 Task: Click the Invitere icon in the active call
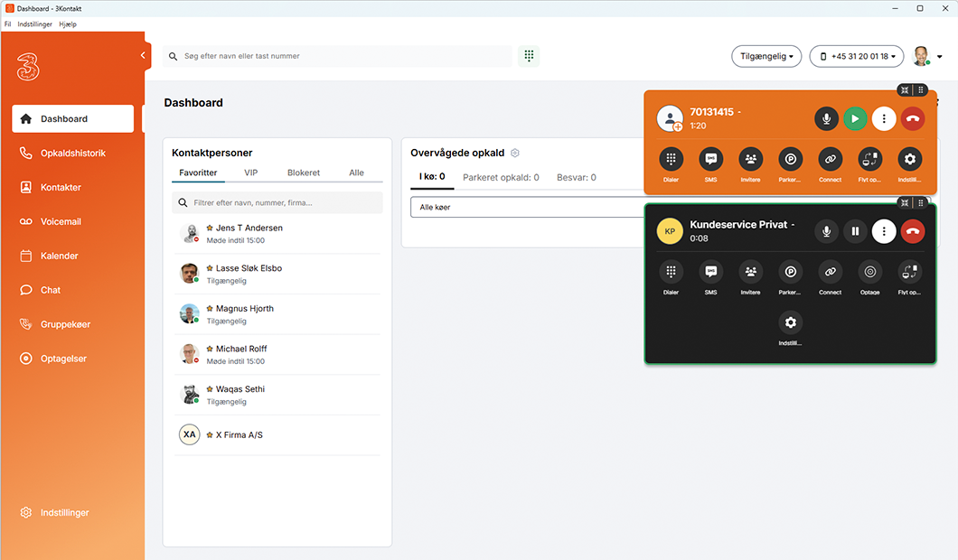750,272
